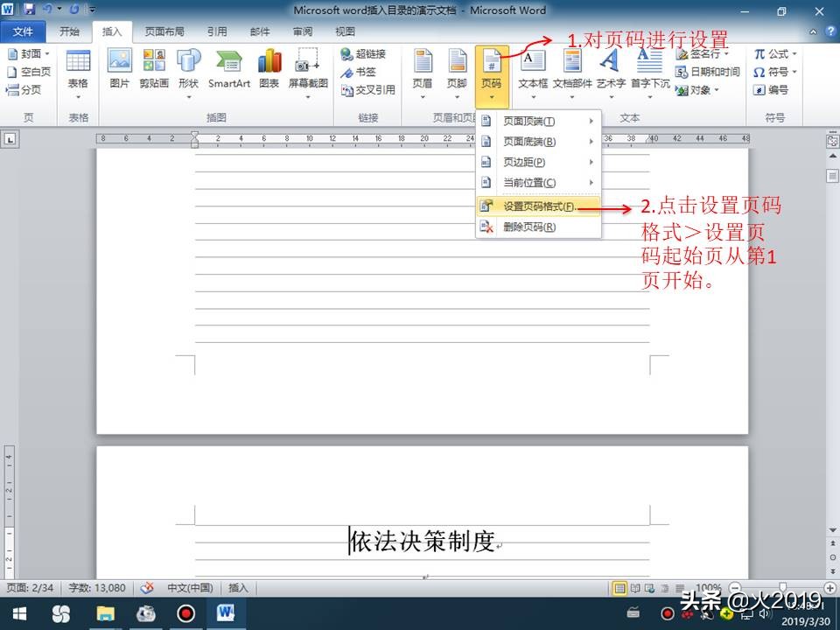Insert a chart via the 图表 icon
This screenshot has height=630, width=840.
268,70
